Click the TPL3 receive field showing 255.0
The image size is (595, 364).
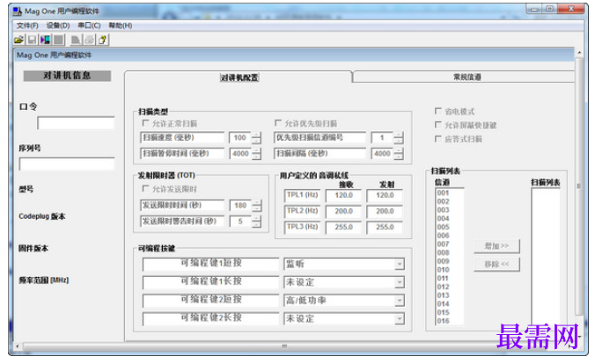coord(343,228)
